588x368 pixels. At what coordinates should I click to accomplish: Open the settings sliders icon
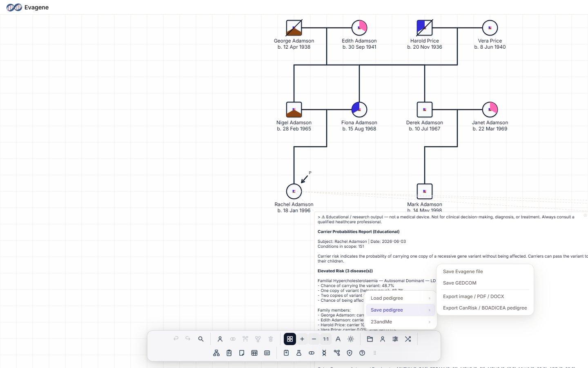point(395,339)
